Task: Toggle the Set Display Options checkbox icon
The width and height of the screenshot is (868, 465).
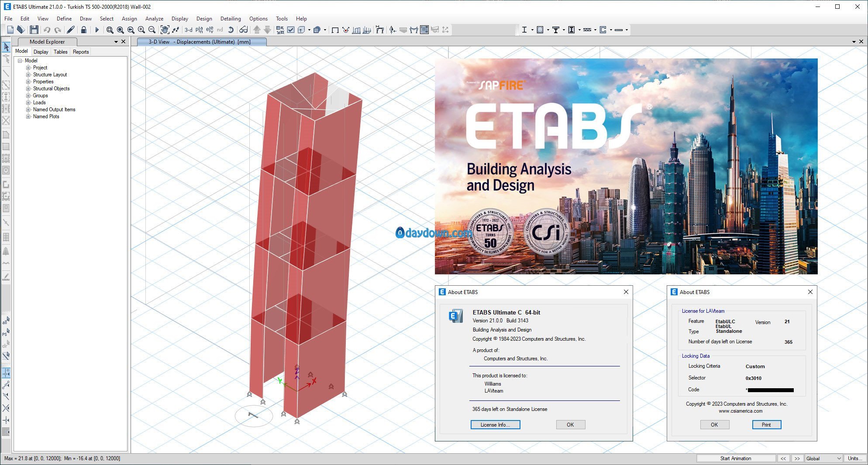Action: click(x=291, y=30)
